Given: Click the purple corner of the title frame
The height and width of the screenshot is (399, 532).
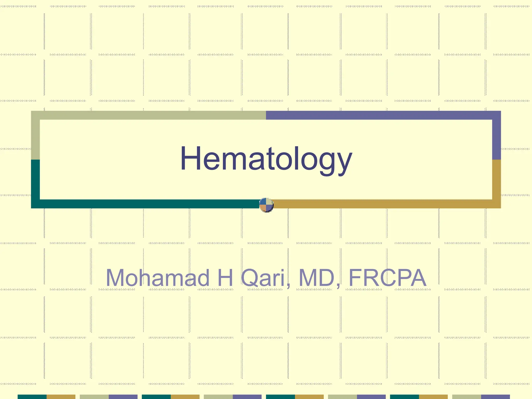Looking at the screenshot, I should [x=496, y=115].
